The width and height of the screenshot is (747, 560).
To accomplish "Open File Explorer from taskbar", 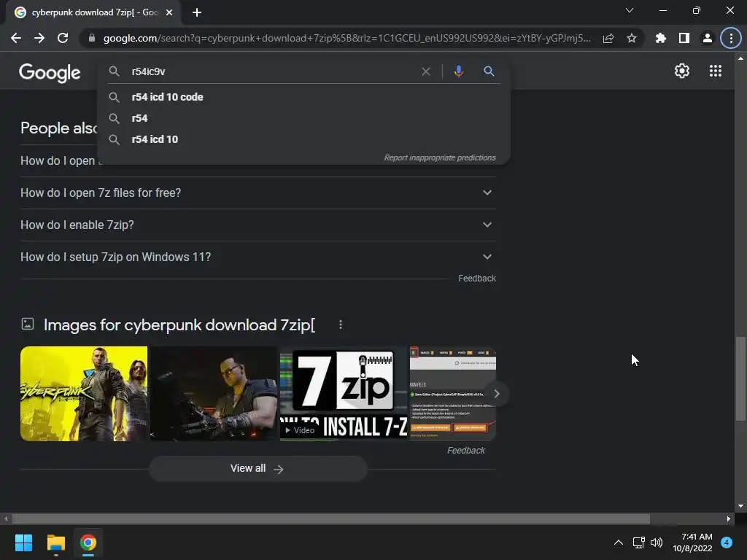I will pos(55,542).
